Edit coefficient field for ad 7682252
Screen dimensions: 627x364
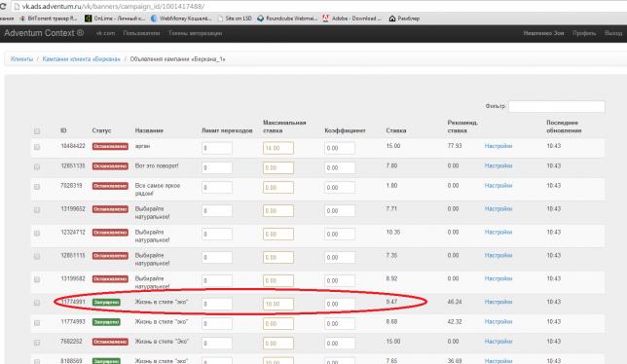pos(340,344)
